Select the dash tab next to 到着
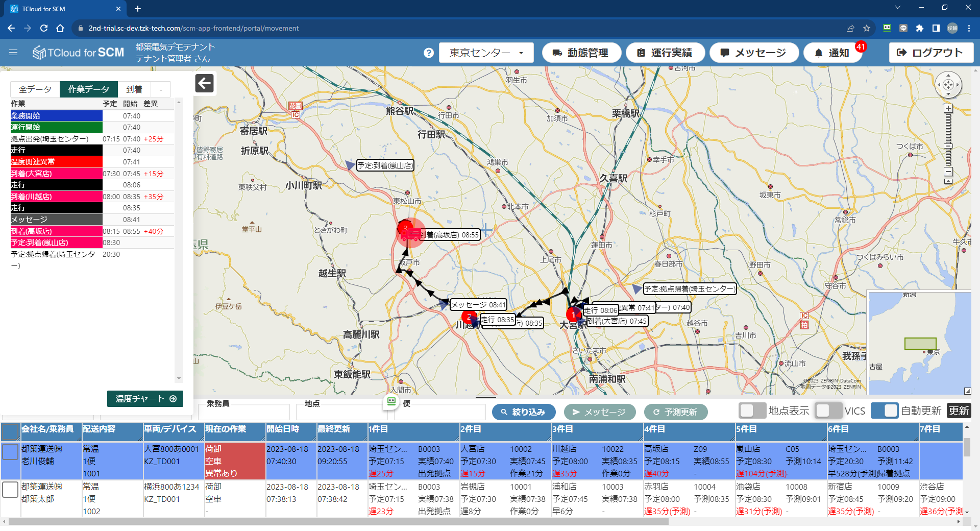Image resolution: width=980 pixels, height=531 pixels. pos(161,89)
